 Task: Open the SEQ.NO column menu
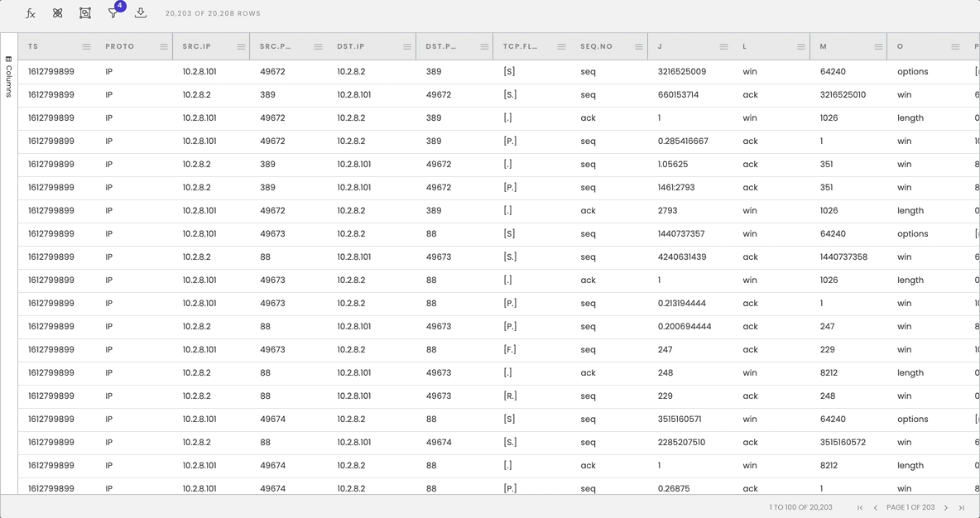coord(639,47)
